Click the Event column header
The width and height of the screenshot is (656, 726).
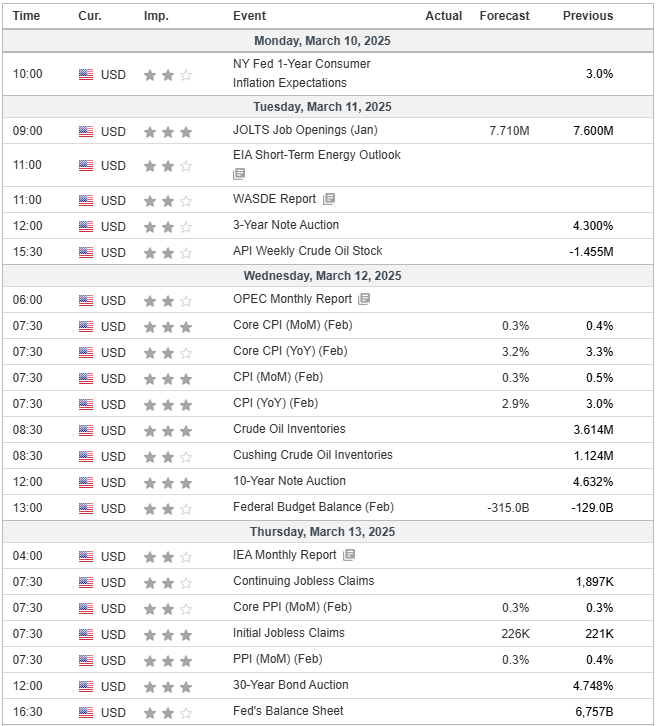pyautogui.click(x=249, y=16)
